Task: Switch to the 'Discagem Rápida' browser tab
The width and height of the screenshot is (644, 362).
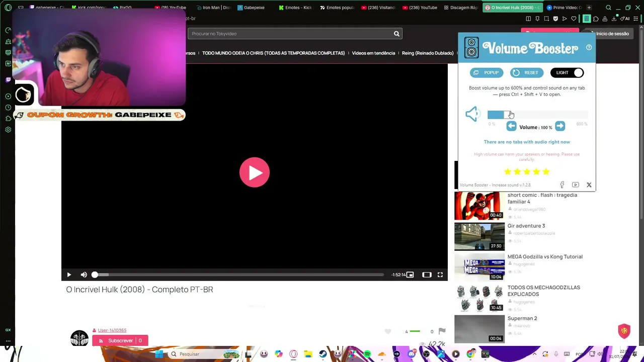Action: click(x=460, y=8)
